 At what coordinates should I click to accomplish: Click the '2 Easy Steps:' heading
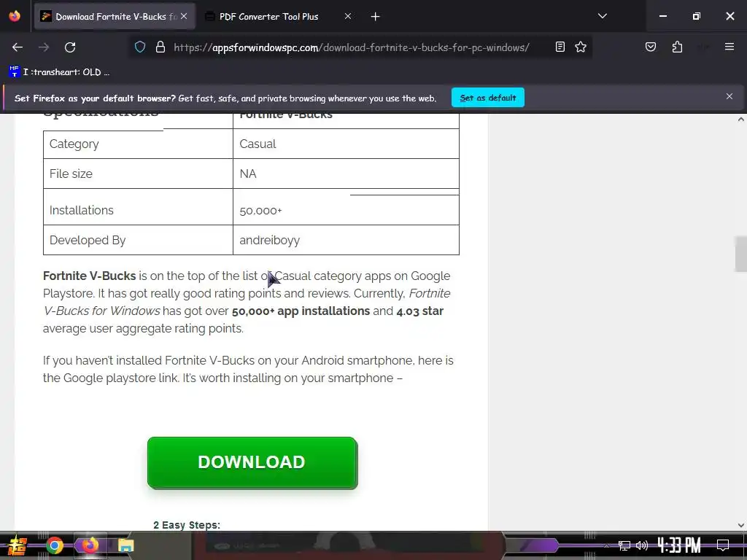187,525
